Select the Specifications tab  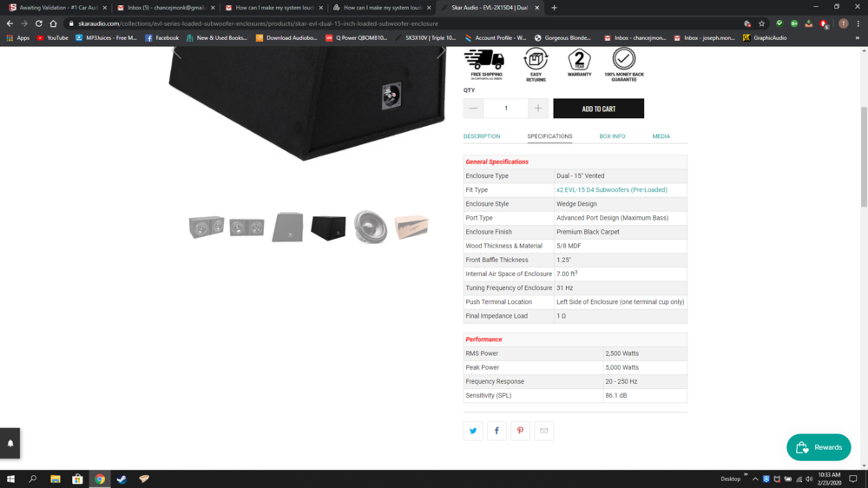[x=549, y=136]
